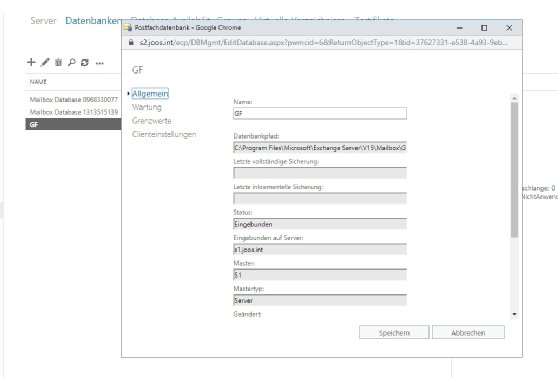Open search with the magnifier icon
558x378 pixels.
[72, 62]
